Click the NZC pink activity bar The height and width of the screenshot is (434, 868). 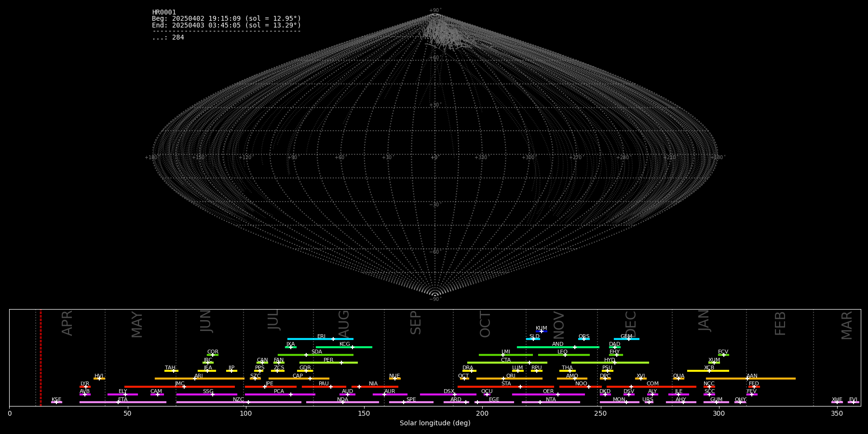tap(239, 402)
